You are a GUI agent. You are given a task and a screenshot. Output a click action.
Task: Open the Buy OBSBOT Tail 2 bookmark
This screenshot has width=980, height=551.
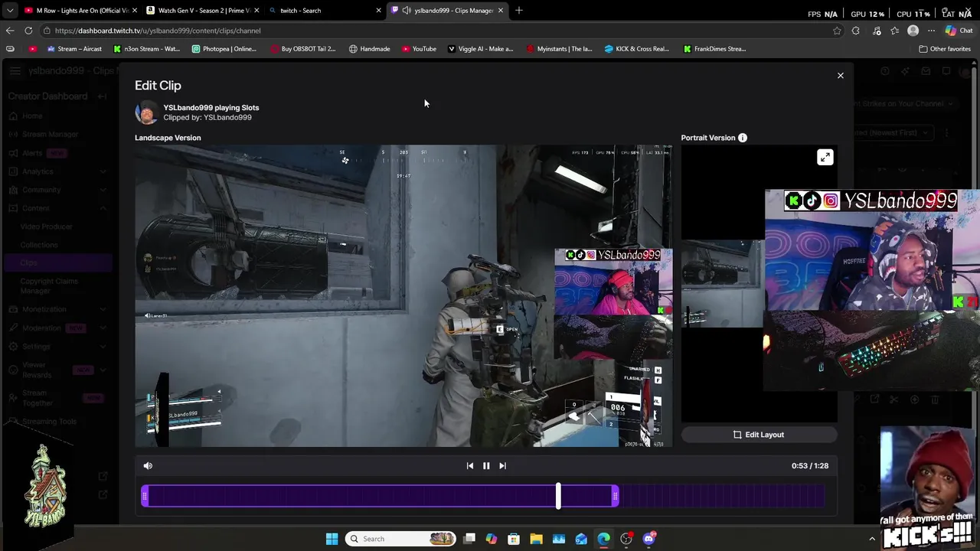(x=302, y=49)
